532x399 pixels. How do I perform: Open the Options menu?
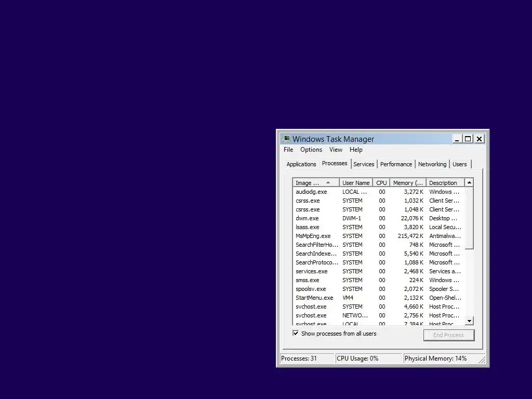coord(311,150)
